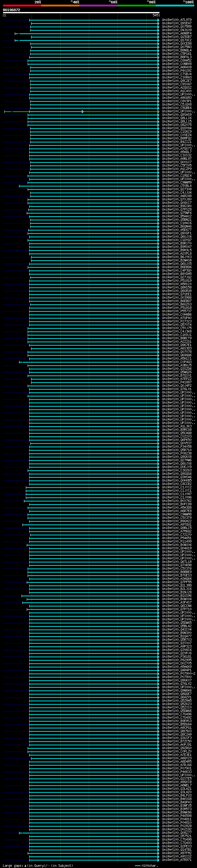Open hit UniRef100_B8NQL4
Screen dimensions: 197x868
coord(176,50)
